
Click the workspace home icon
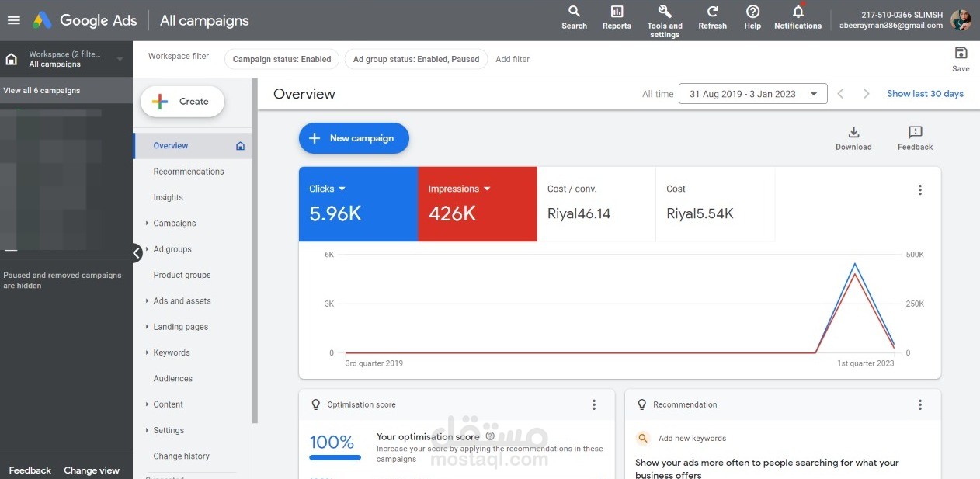[12, 59]
